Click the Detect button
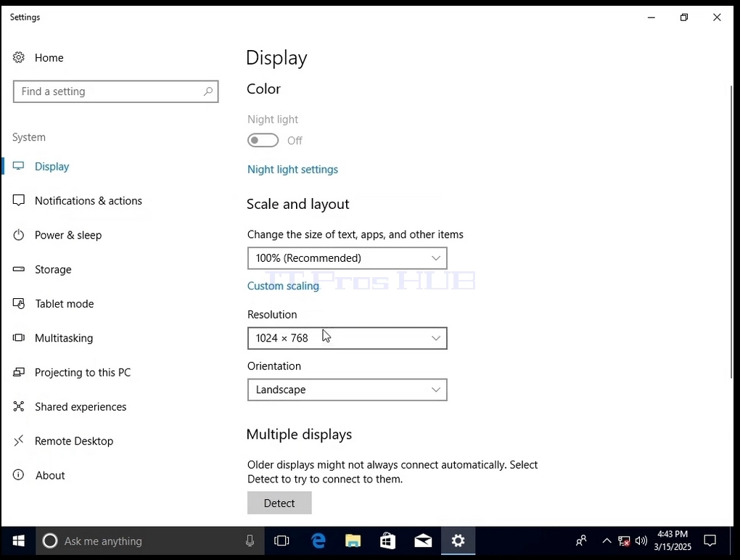This screenshot has height=560, width=740. pos(279,503)
